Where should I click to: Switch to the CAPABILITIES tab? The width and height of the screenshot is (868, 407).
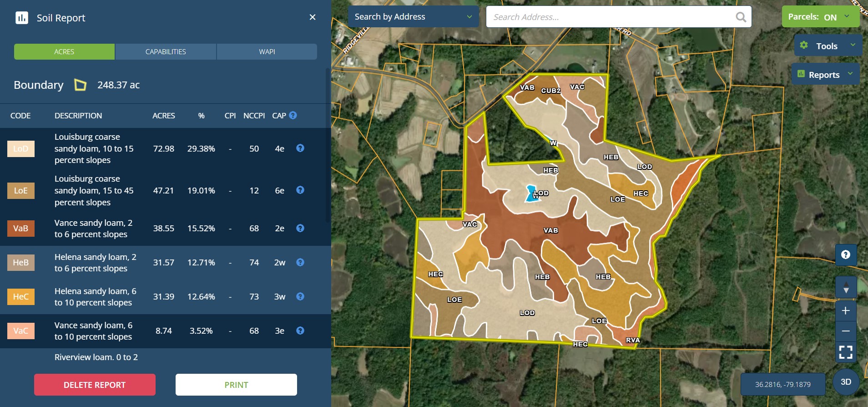click(166, 52)
